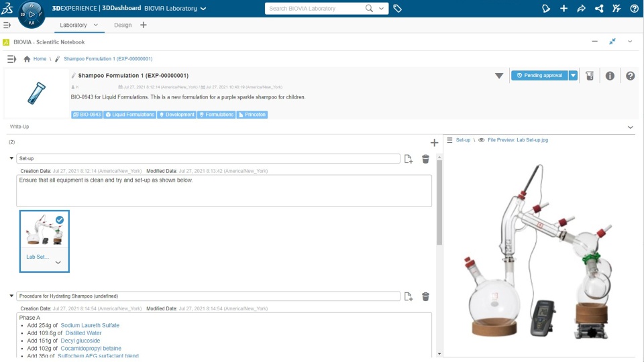Switch to the Laboratory tab
This screenshot has height=362, width=644.
tap(73, 25)
